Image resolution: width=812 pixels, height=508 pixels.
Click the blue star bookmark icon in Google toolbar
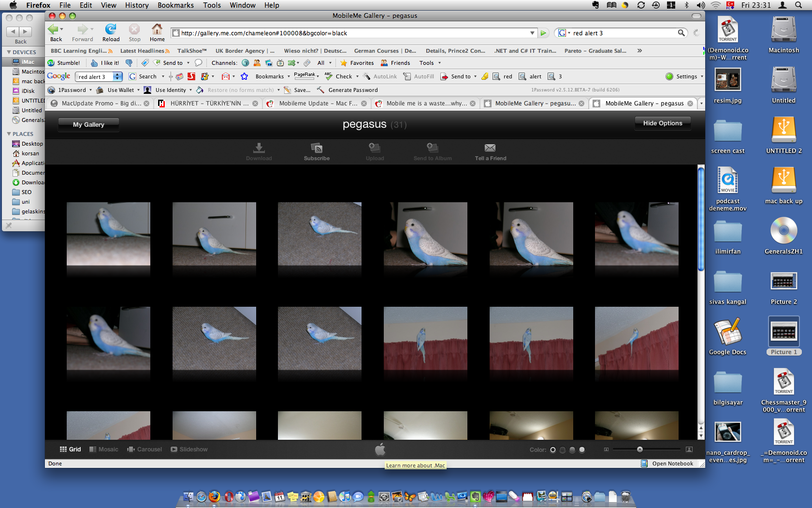[x=244, y=76]
